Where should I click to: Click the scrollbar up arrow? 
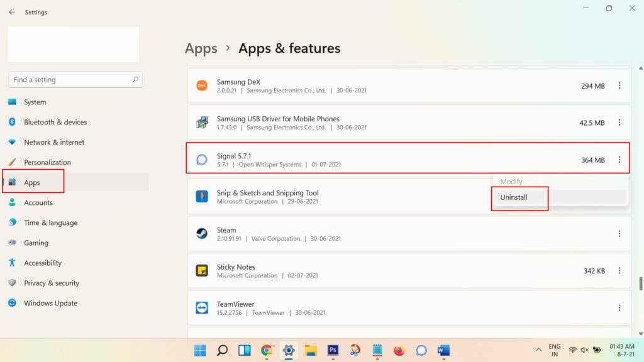(640, 68)
